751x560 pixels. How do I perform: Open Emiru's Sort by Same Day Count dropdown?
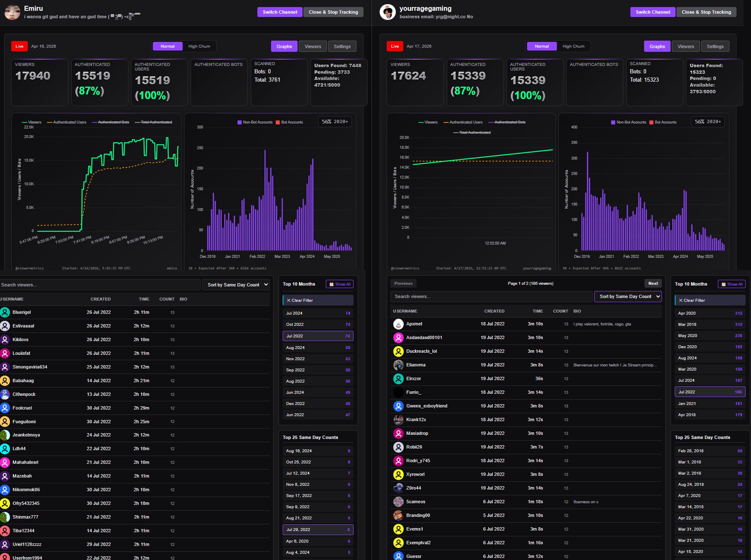[236, 285]
